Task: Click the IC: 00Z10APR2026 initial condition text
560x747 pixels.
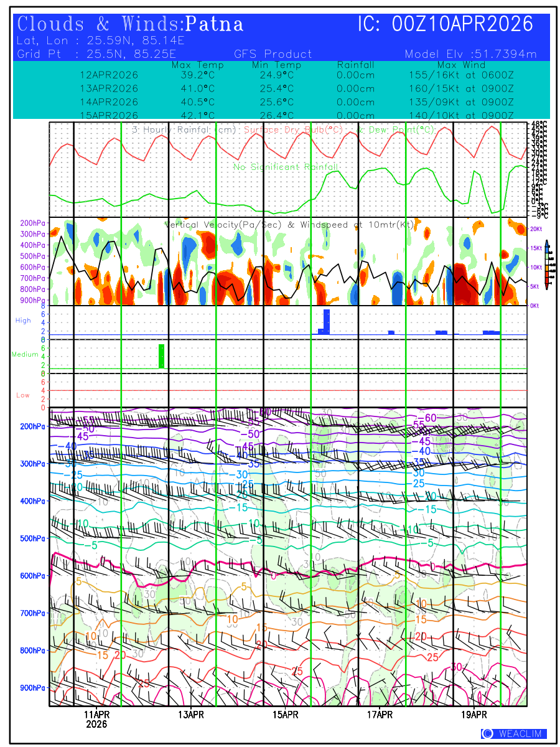Action: coord(446,24)
